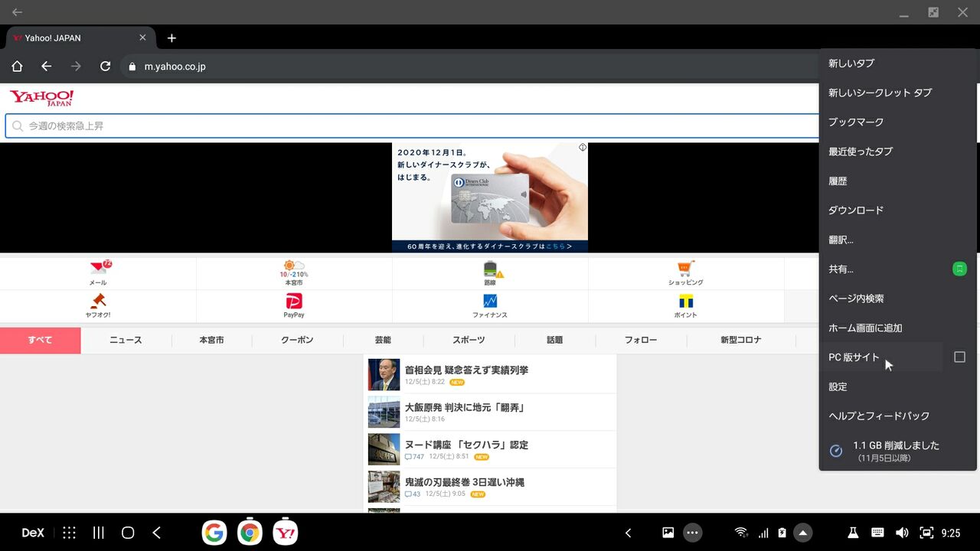
Task: Focus the 今週の検索急上昇 search box
Action: [413, 126]
